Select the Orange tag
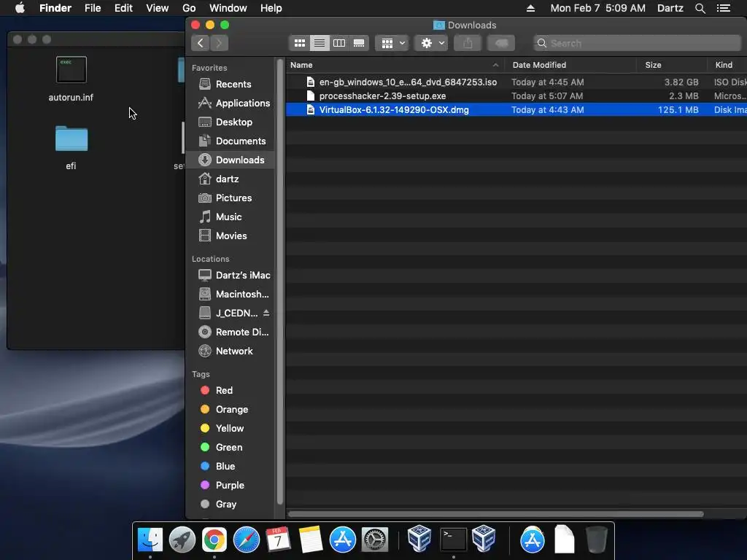 tap(225, 410)
